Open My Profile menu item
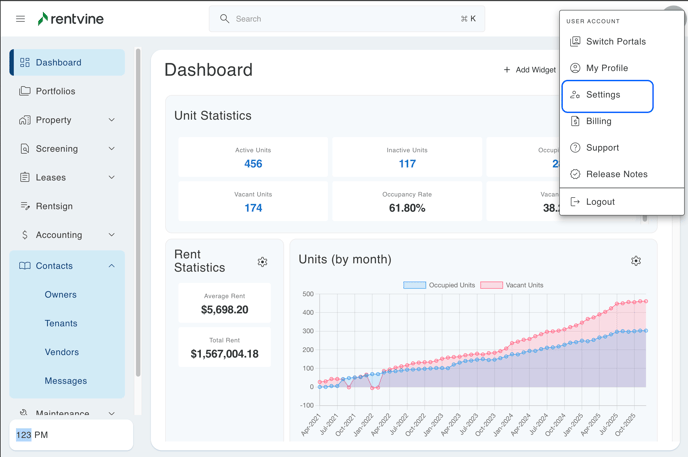Viewport: 688px width, 457px height. tap(607, 68)
